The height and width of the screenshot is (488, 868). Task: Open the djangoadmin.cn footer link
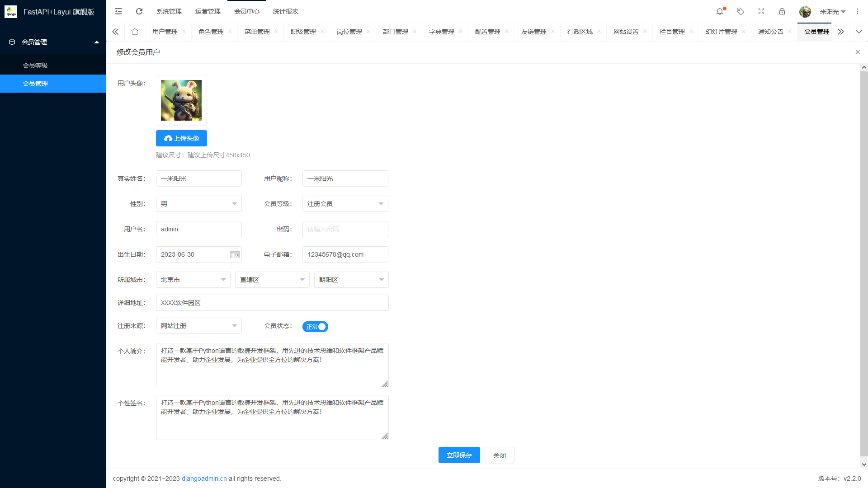pos(204,479)
